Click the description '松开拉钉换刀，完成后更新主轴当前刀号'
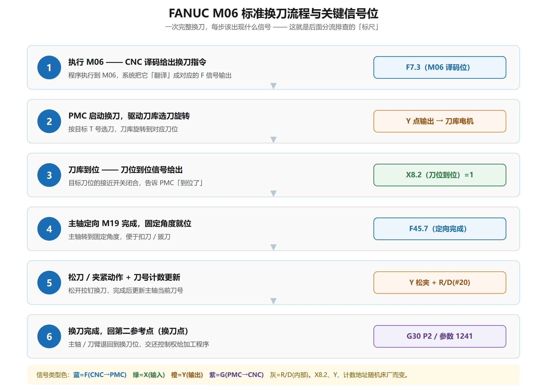The image size is (547, 392). [126, 290]
